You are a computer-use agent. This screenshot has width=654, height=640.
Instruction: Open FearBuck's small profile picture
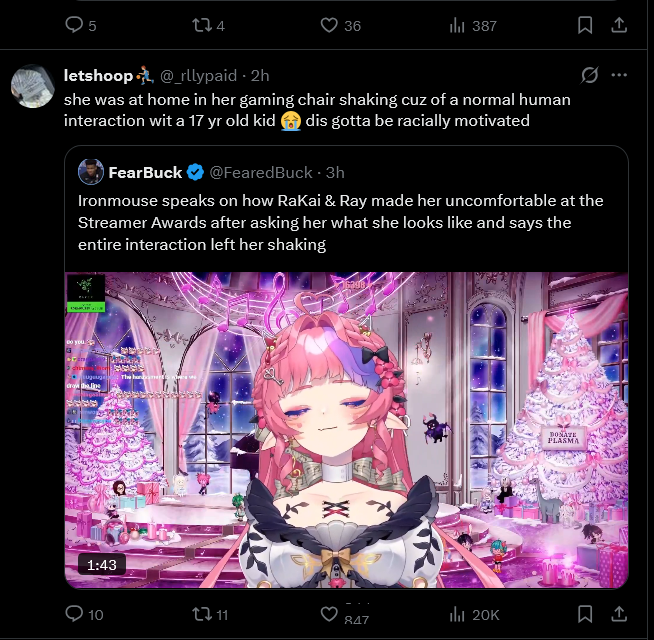point(91,172)
